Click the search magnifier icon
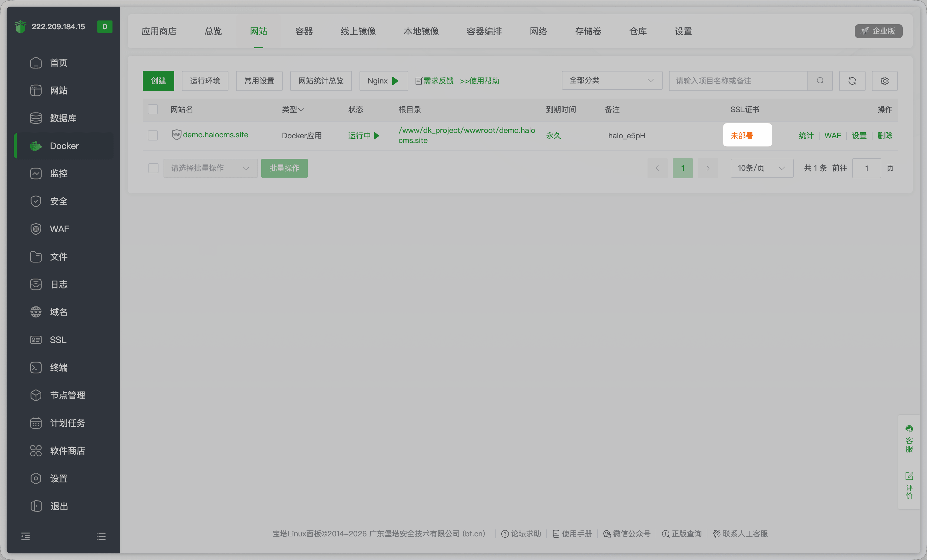 (820, 81)
